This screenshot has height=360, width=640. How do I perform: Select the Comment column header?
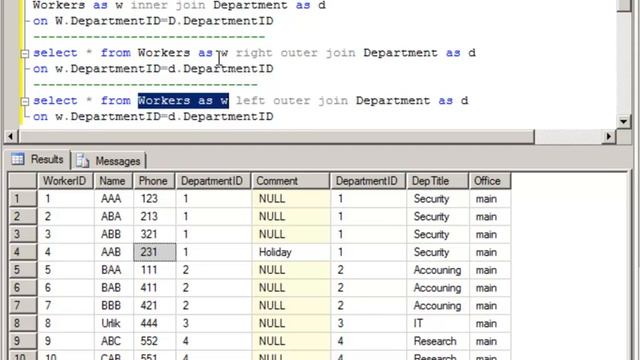pyautogui.click(x=291, y=181)
